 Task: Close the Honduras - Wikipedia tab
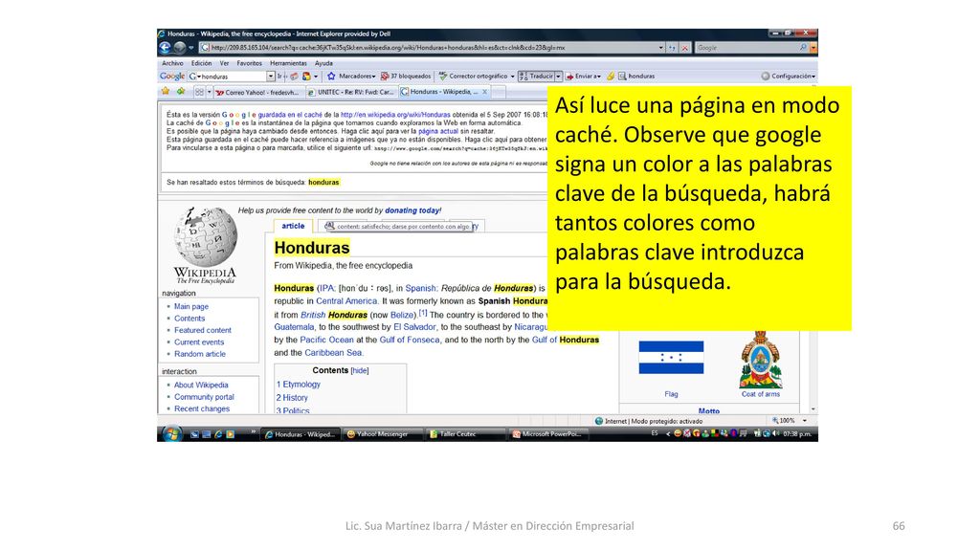(484, 92)
